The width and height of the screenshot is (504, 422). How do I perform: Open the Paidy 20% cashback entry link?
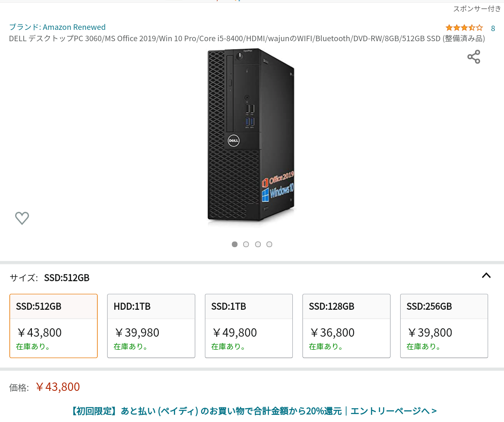[254, 411]
